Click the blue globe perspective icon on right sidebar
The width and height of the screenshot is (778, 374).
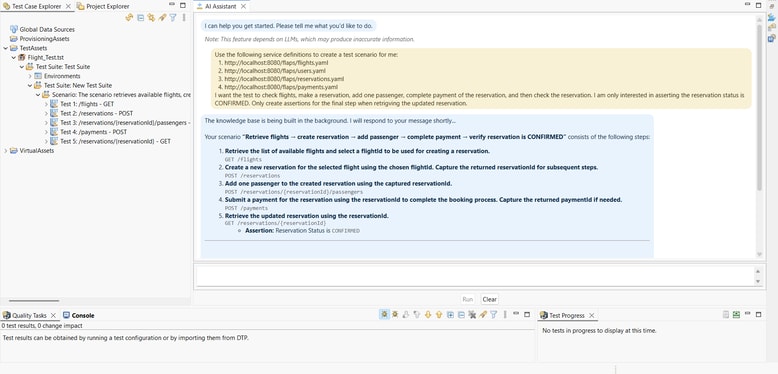coord(772,38)
